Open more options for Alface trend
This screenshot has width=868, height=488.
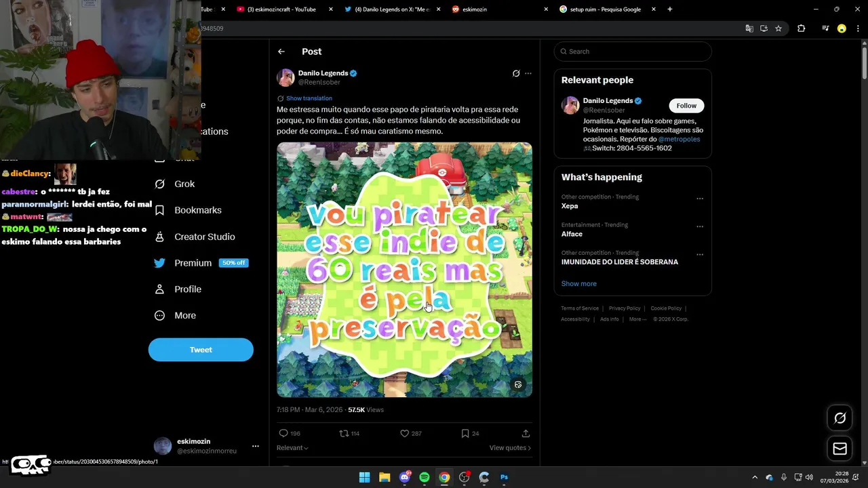pos(700,226)
